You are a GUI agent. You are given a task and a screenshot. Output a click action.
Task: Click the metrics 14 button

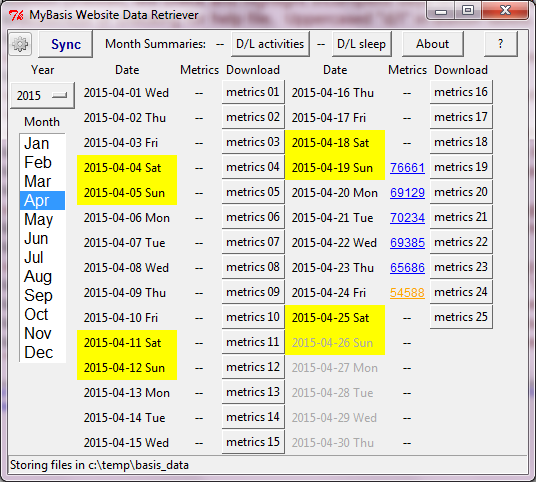253,417
